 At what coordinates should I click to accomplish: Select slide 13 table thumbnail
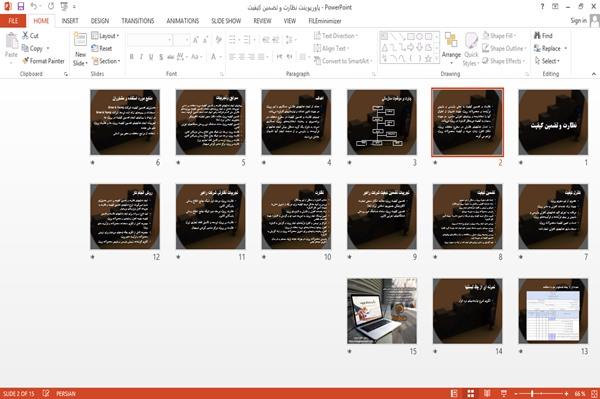553,311
